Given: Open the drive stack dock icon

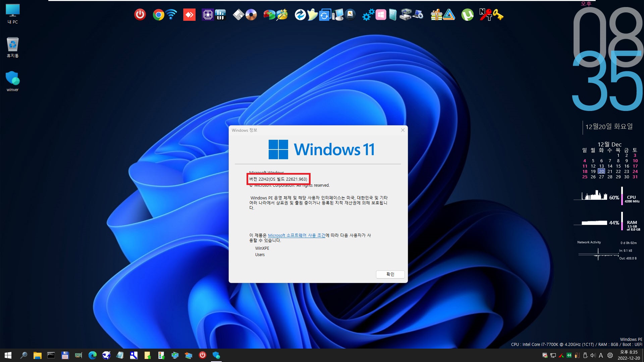Looking at the screenshot, I should [x=405, y=15].
